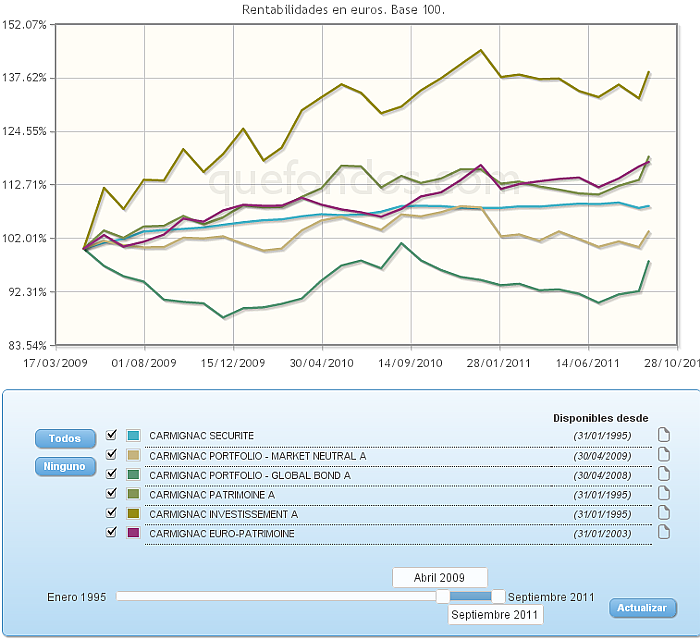Click the 14/09/2010 x-axis date label
Viewport: 700px width, 639px height.
click(411, 363)
